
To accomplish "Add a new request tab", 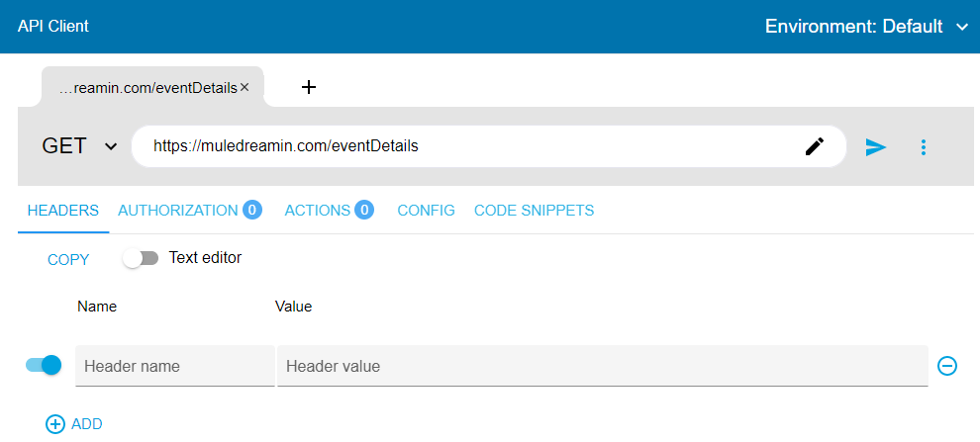I will [x=309, y=87].
